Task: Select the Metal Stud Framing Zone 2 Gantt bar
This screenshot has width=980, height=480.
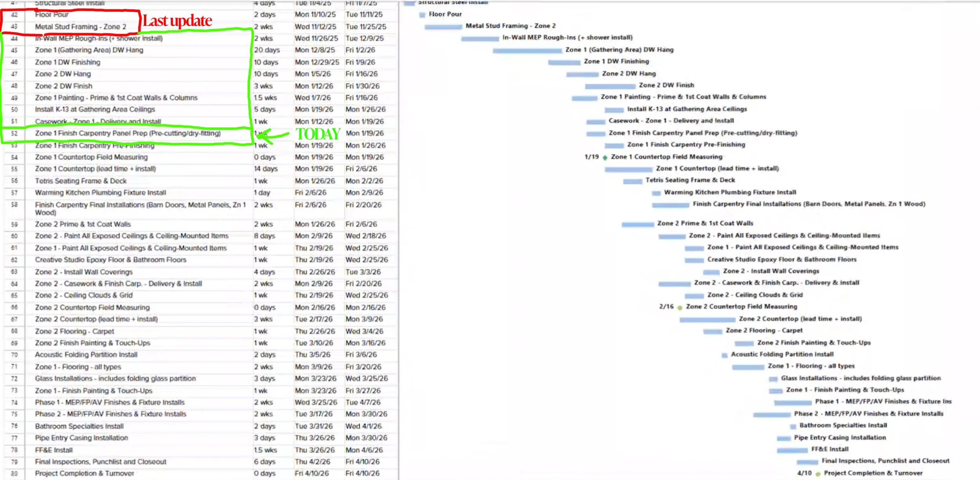Action: [x=443, y=27]
